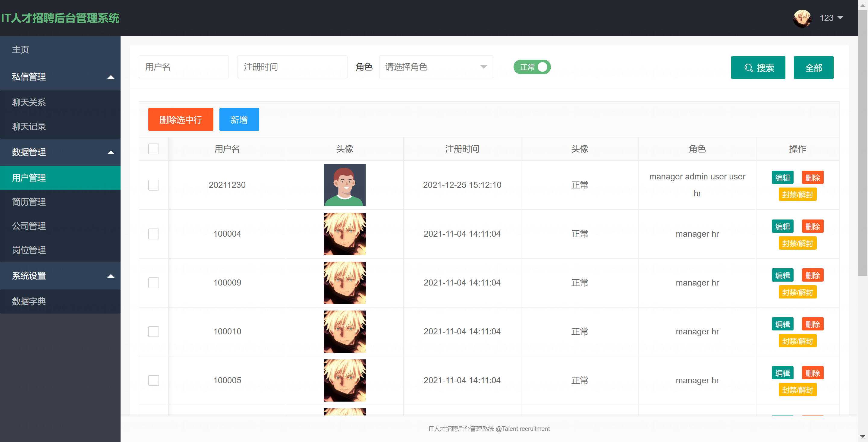This screenshot has height=442, width=868.
Task: Check the checkbox for user 20211230
Action: coord(154,185)
